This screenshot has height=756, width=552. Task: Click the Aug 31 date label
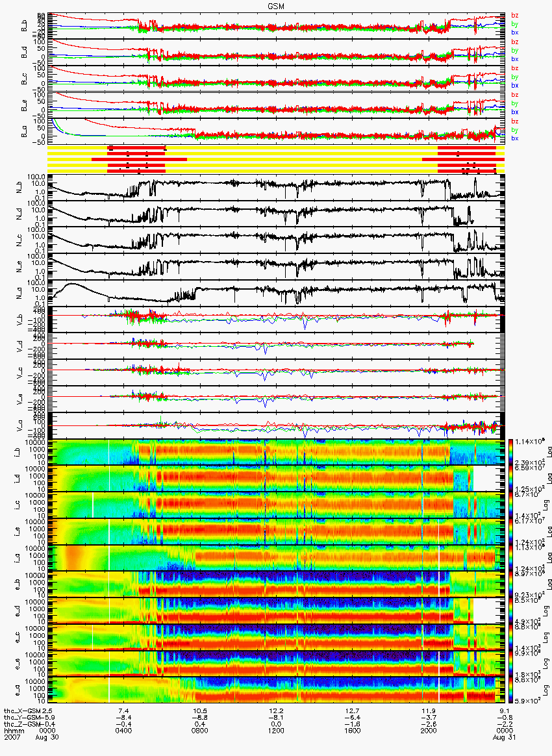click(x=505, y=737)
